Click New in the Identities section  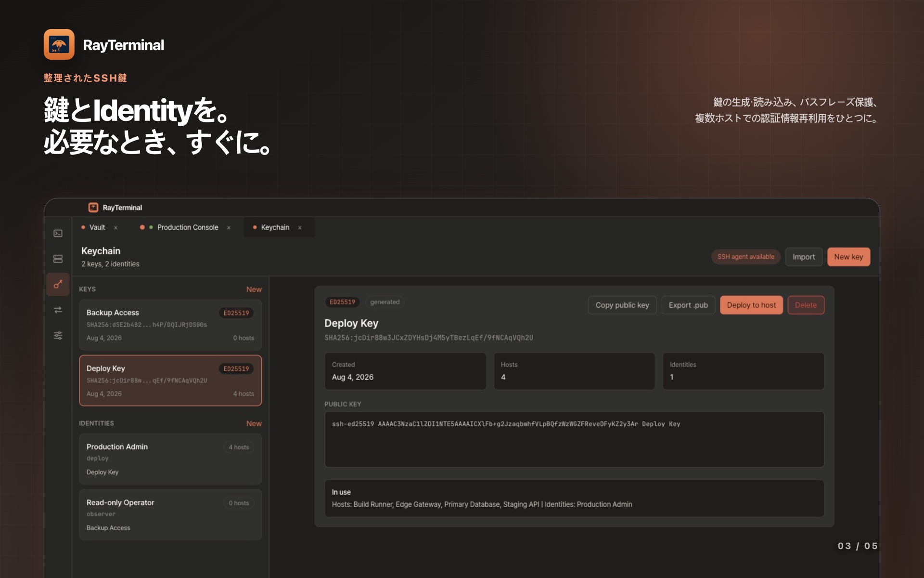tap(254, 423)
